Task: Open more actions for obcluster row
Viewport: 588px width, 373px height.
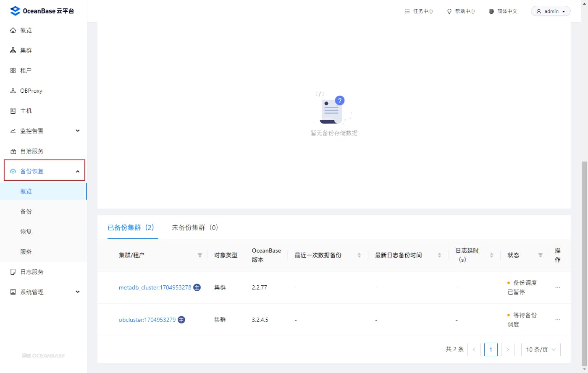Action: (x=557, y=320)
